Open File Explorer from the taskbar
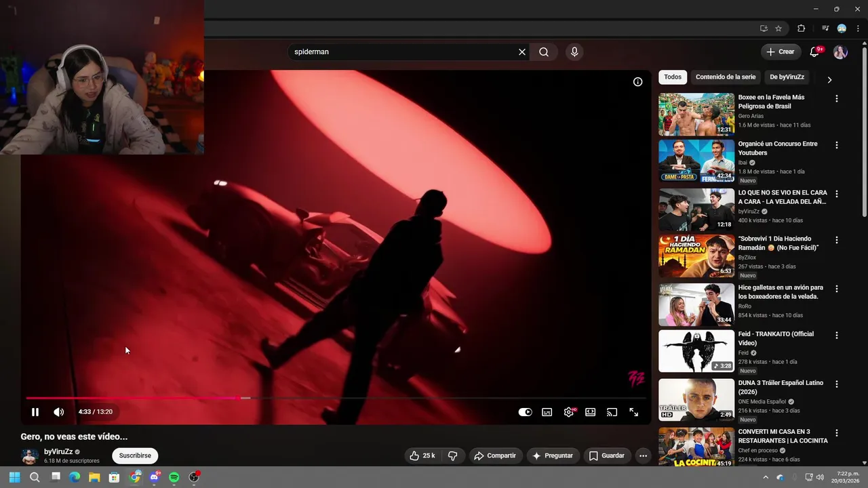Screen dimensions: 868x488 point(94,477)
